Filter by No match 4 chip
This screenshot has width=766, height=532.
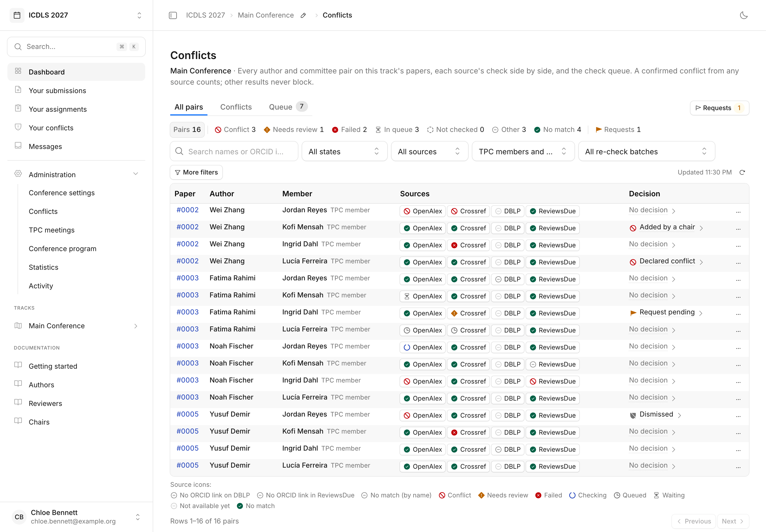558,130
